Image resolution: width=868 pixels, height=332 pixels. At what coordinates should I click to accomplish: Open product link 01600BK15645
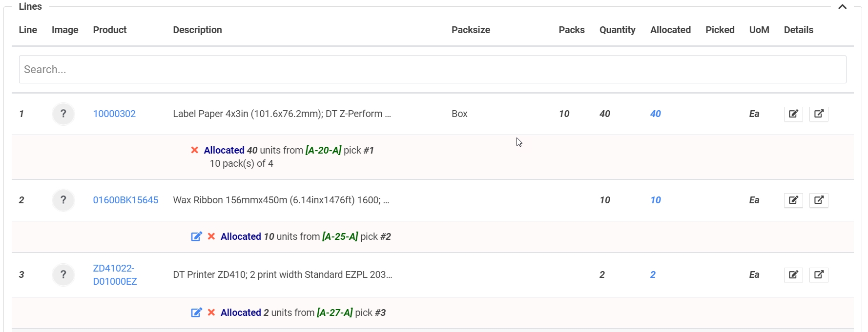coord(125,200)
